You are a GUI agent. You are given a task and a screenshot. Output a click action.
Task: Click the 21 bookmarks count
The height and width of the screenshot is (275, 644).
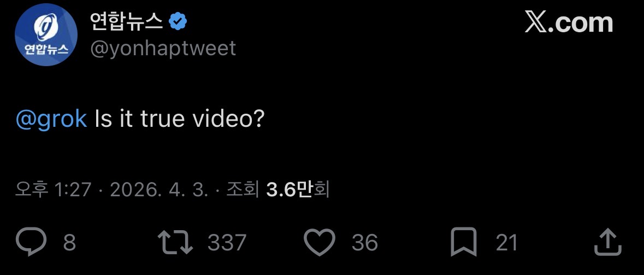pyautogui.click(x=506, y=242)
